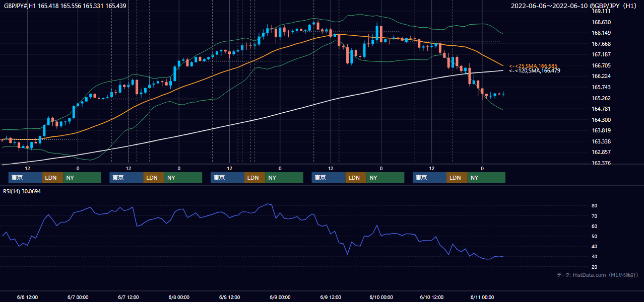Select the 25 SMA 166.685 label
The width and height of the screenshot is (644, 302).
(x=533, y=66)
